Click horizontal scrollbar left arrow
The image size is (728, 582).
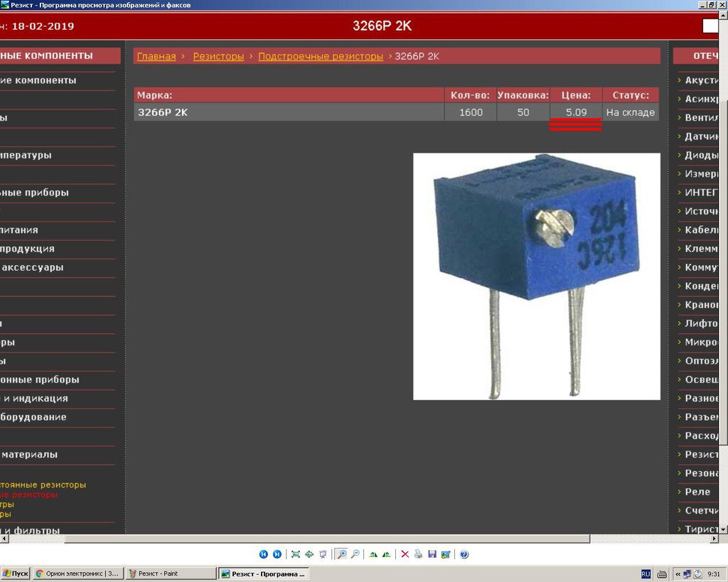4,539
